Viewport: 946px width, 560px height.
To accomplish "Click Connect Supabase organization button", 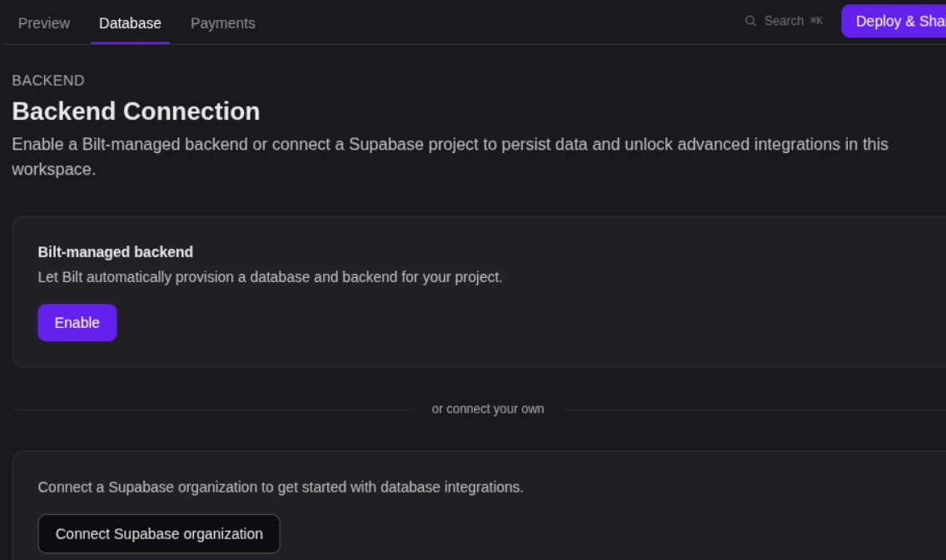I will pyautogui.click(x=159, y=533).
